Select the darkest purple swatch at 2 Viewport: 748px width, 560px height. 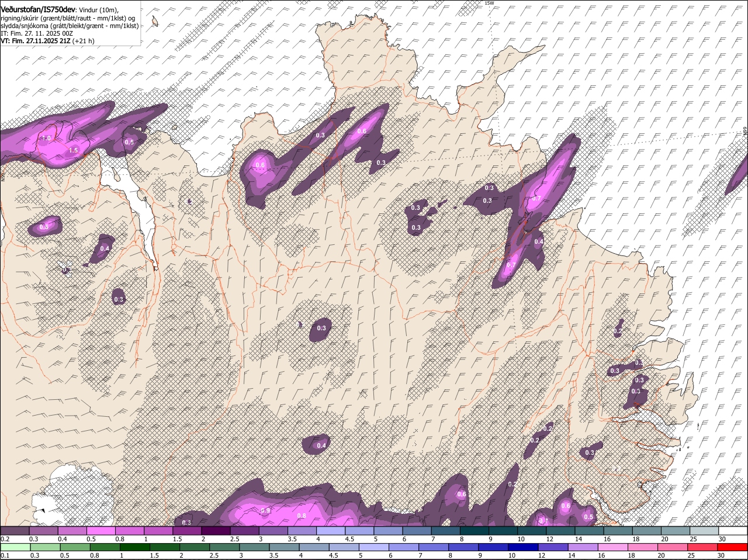pyautogui.click(x=216, y=531)
